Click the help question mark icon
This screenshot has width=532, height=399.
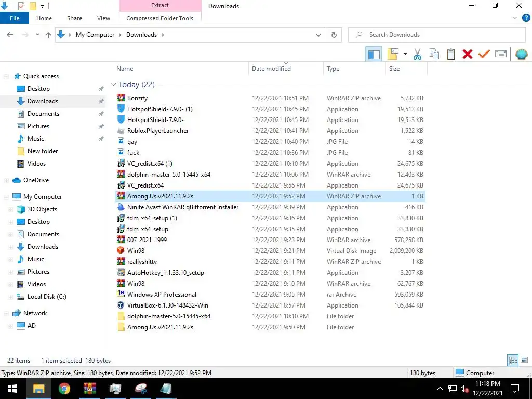tap(526, 18)
